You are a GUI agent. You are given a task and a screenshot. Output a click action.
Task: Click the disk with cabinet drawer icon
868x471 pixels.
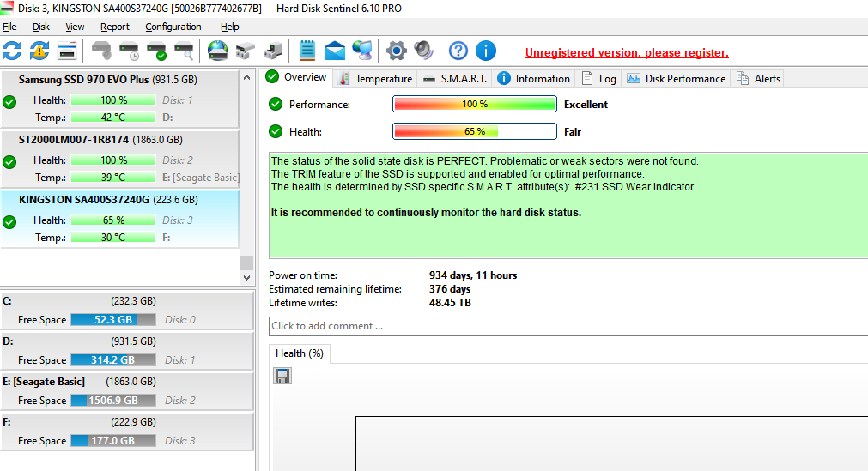tap(246, 51)
